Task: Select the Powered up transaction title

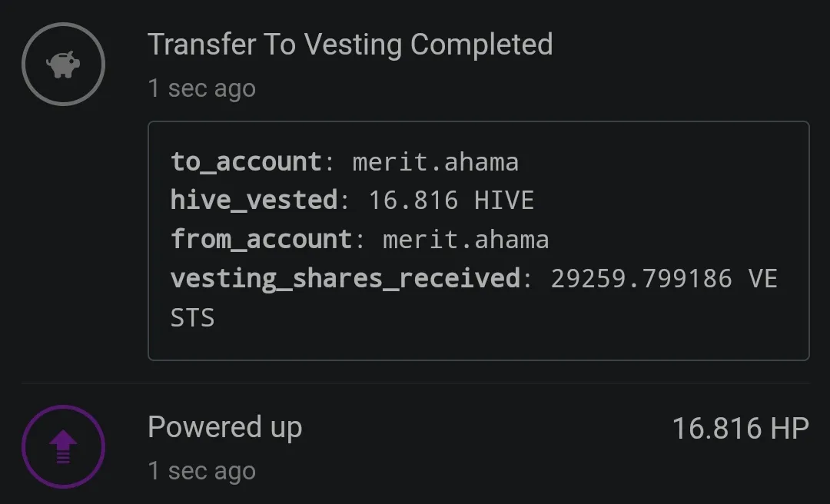Action: point(225,428)
